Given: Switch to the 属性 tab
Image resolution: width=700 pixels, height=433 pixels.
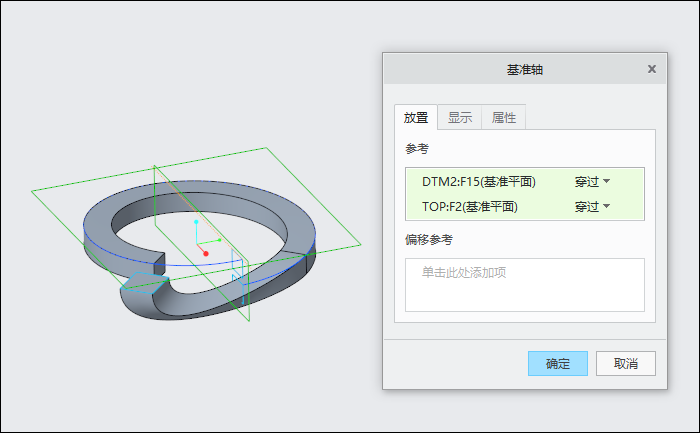Looking at the screenshot, I should tap(503, 117).
